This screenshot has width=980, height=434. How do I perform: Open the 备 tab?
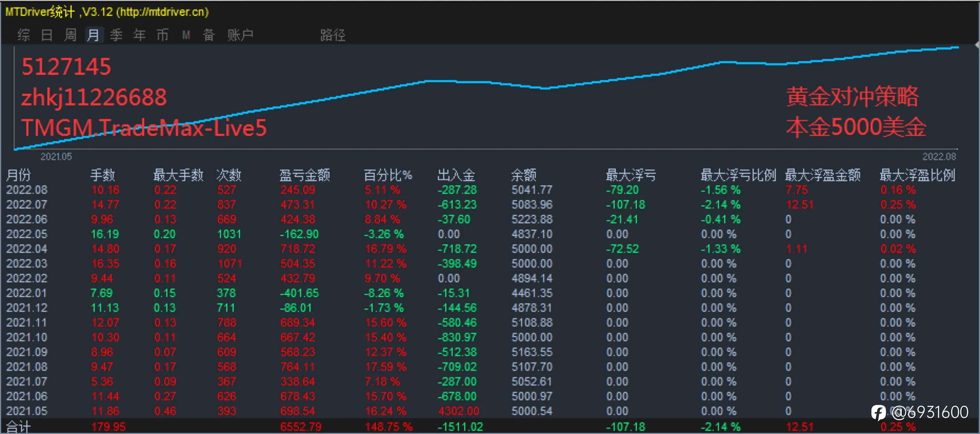(x=209, y=35)
